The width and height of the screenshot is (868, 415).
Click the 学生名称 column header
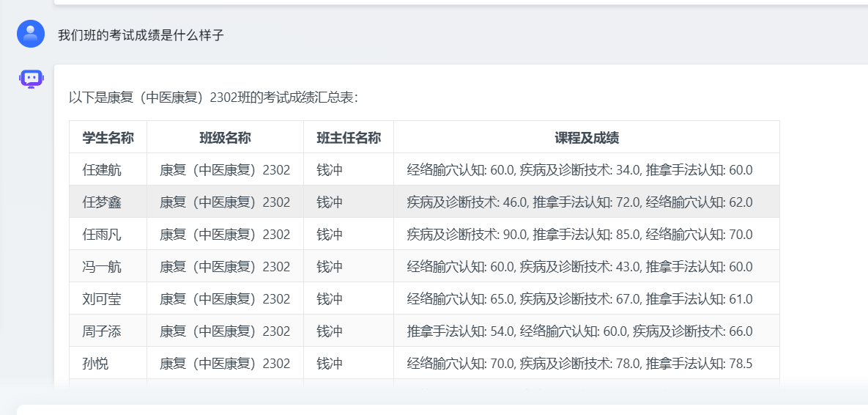click(x=108, y=138)
